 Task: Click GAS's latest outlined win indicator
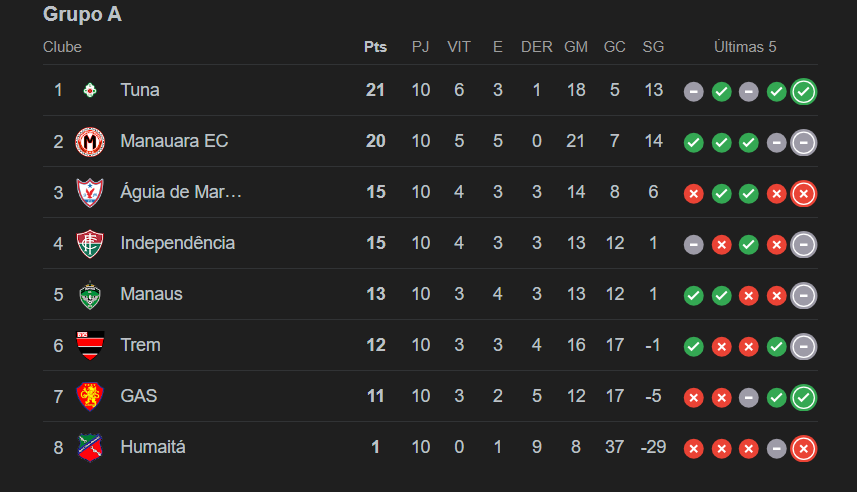click(x=803, y=397)
